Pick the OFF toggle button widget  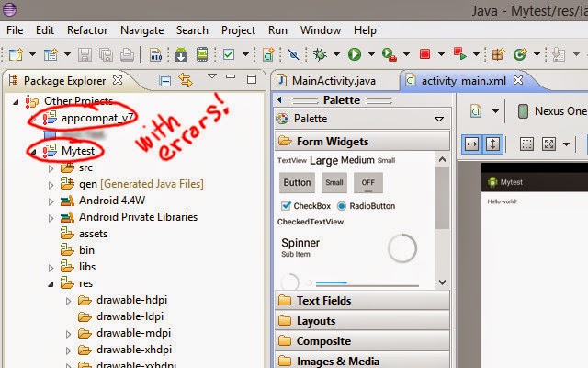click(x=367, y=182)
